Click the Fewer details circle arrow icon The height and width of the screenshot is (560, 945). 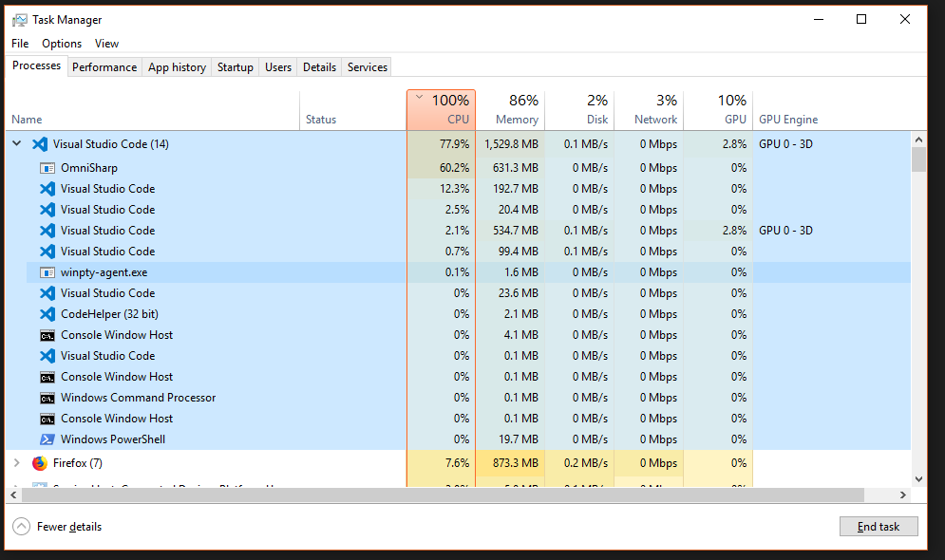click(x=21, y=526)
